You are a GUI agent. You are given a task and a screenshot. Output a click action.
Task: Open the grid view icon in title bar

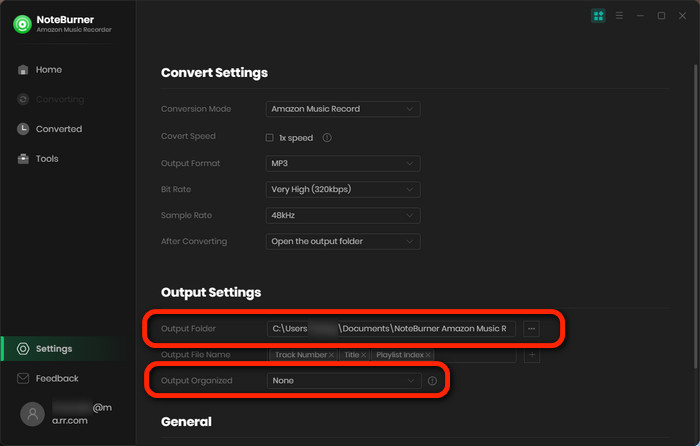coord(598,16)
